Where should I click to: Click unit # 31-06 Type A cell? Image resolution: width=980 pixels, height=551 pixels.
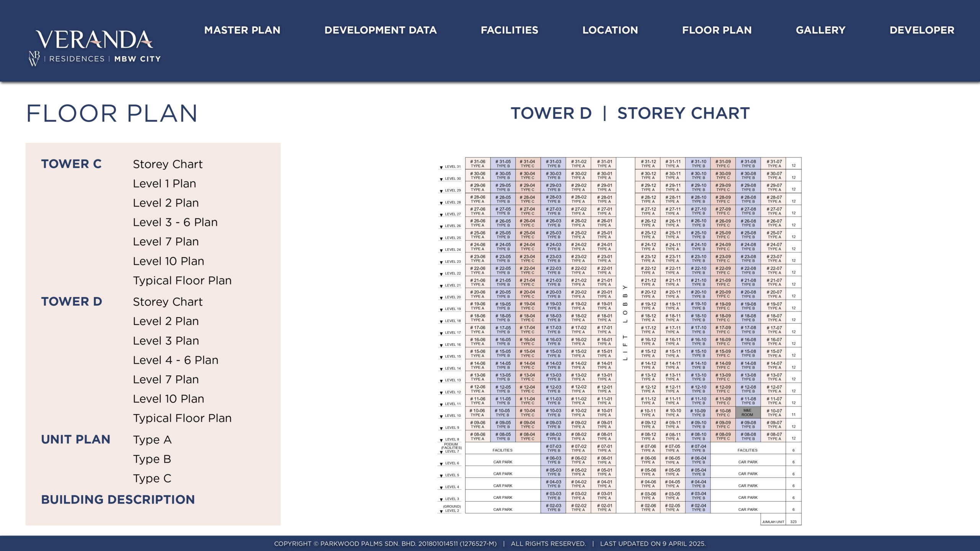click(478, 163)
